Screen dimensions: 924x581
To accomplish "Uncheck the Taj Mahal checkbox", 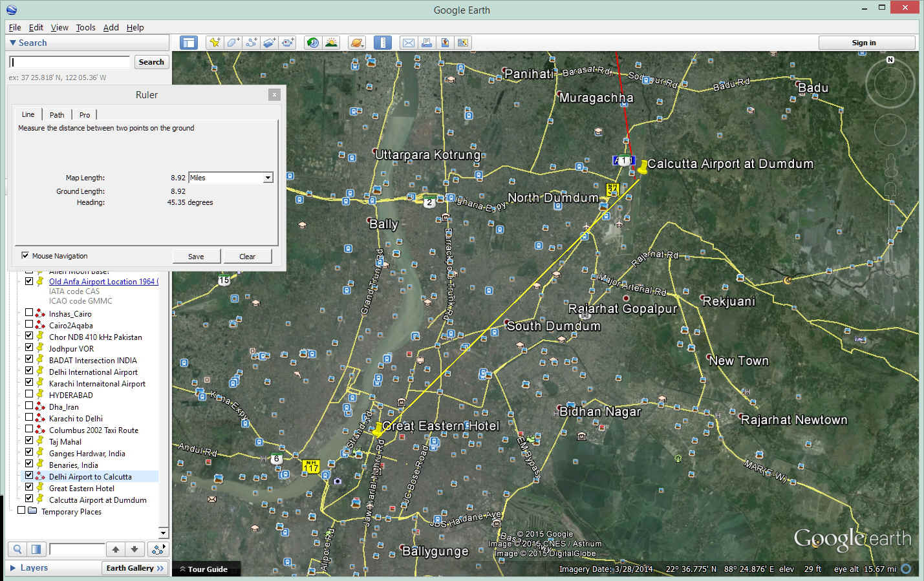I will click(x=28, y=441).
